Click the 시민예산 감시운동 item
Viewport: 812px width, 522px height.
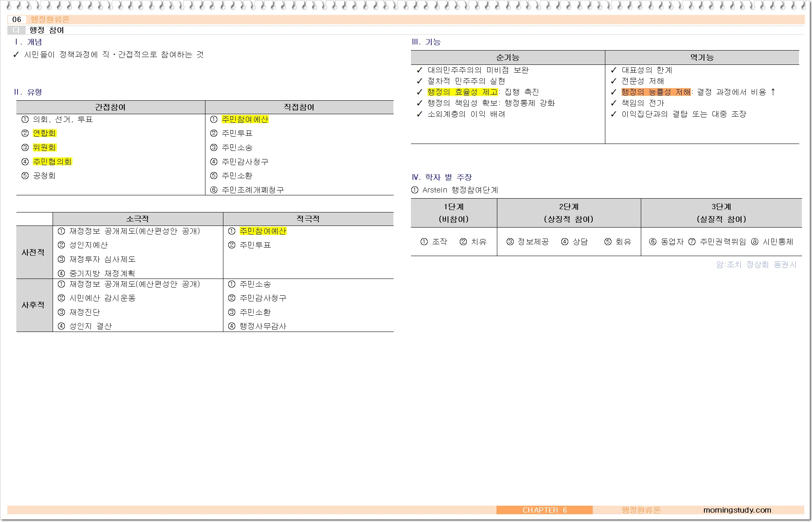[x=102, y=298]
